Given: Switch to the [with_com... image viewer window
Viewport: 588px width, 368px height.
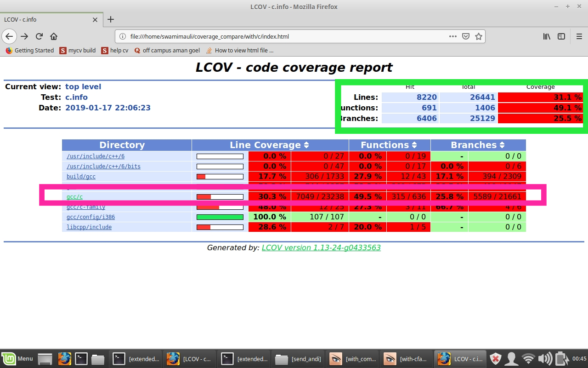Looking at the screenshot, I should point(352,359).
